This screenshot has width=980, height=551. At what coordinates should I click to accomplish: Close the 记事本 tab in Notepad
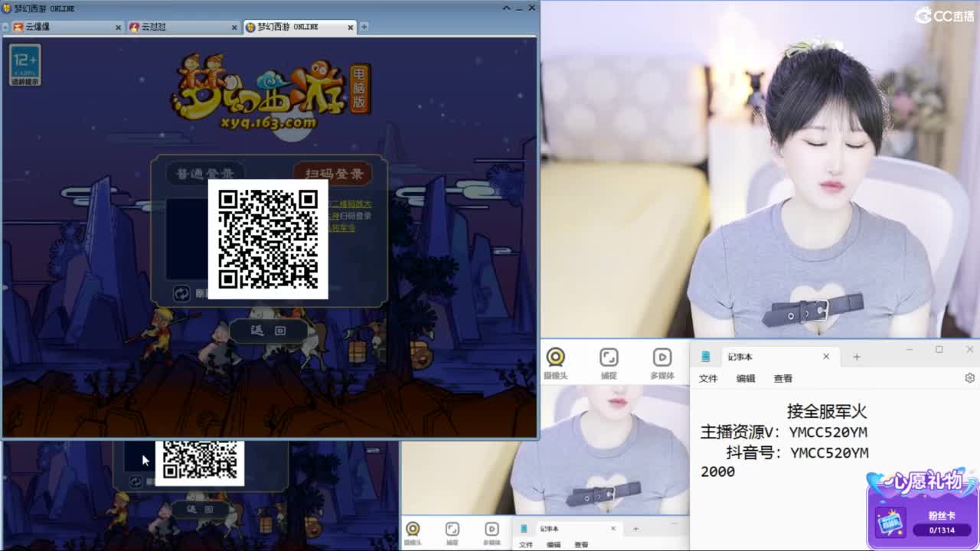(x=826, y=357)
